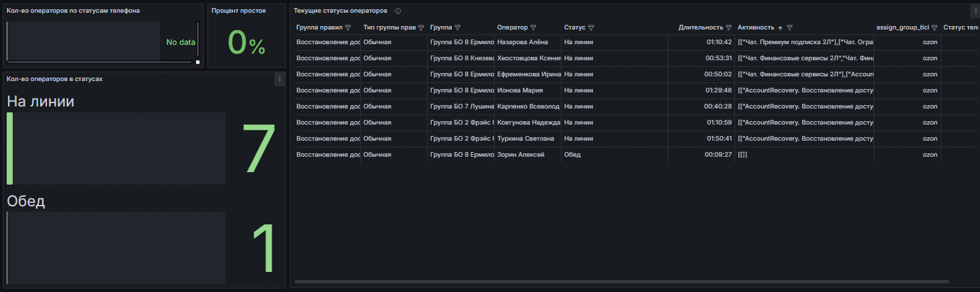Open the three-dot menu of Текущие статусы операторов panel
The image size is (980, 292).
coord(975,11)
